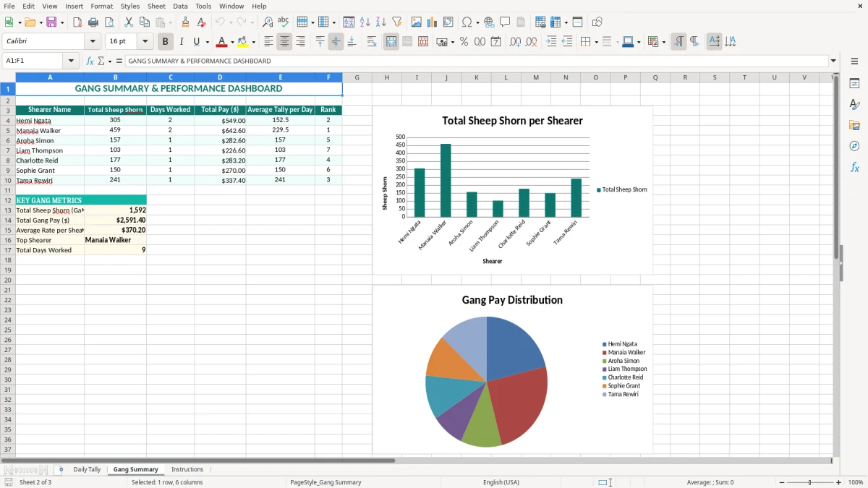
Task: Open font color dropdown arrow
Action: tap(232, 42)
